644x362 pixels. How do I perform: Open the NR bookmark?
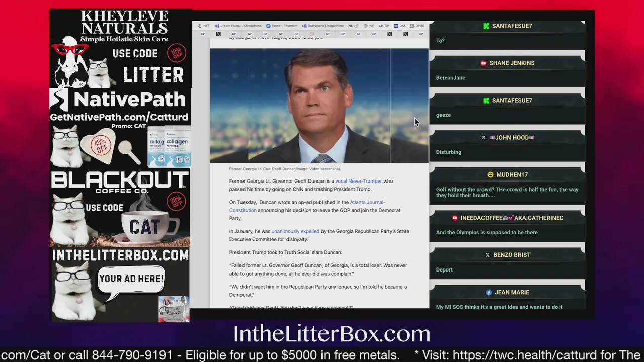tap(354, 26)
